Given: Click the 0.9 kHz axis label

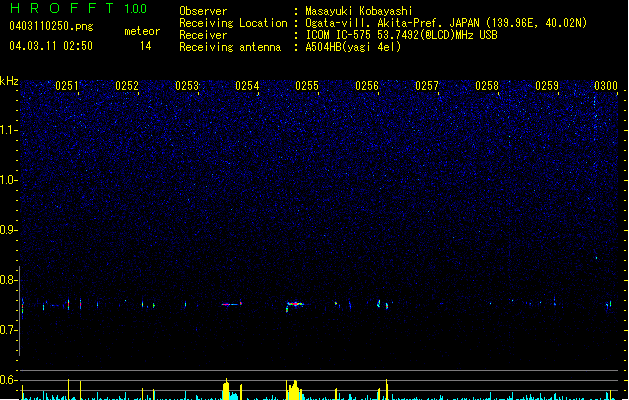Looking at the screenshot, I should (x=9, y=230).
